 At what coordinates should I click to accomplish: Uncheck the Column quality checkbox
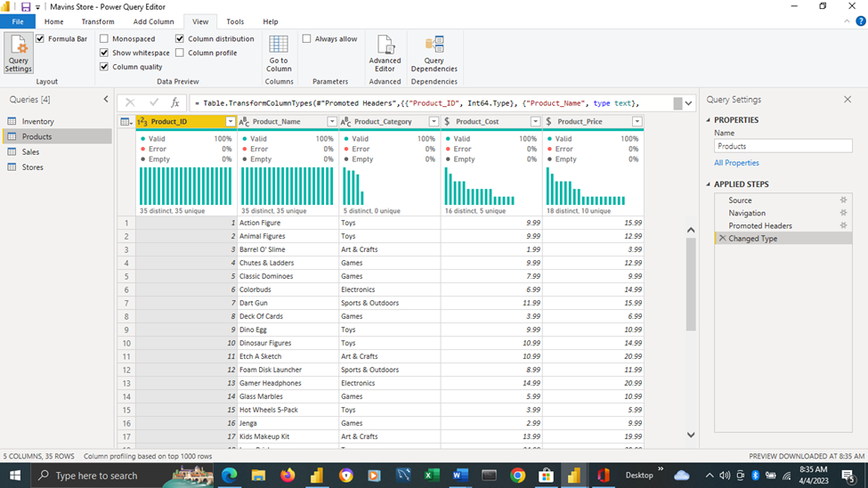104,67
